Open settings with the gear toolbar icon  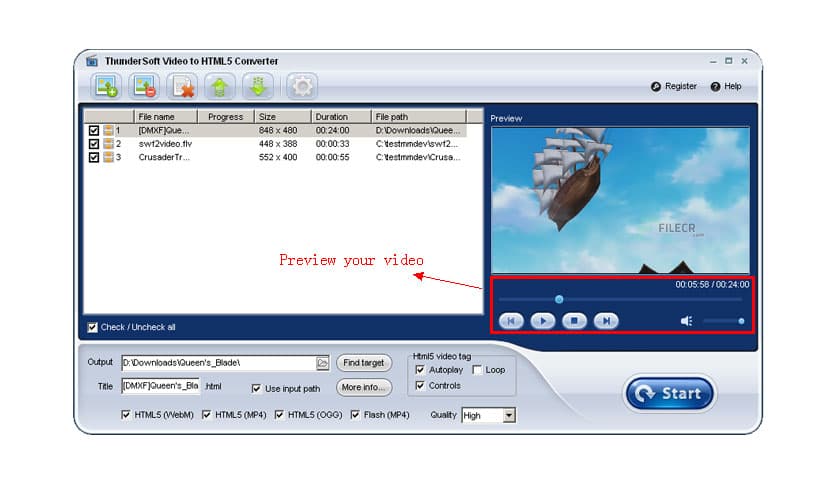pos(302,86)
